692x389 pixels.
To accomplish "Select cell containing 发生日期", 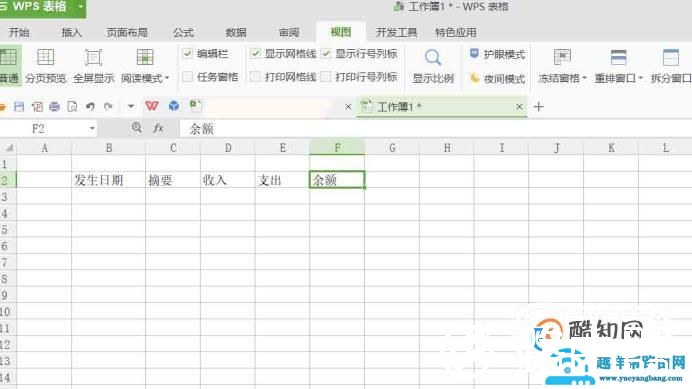I will tap(109, 180).
